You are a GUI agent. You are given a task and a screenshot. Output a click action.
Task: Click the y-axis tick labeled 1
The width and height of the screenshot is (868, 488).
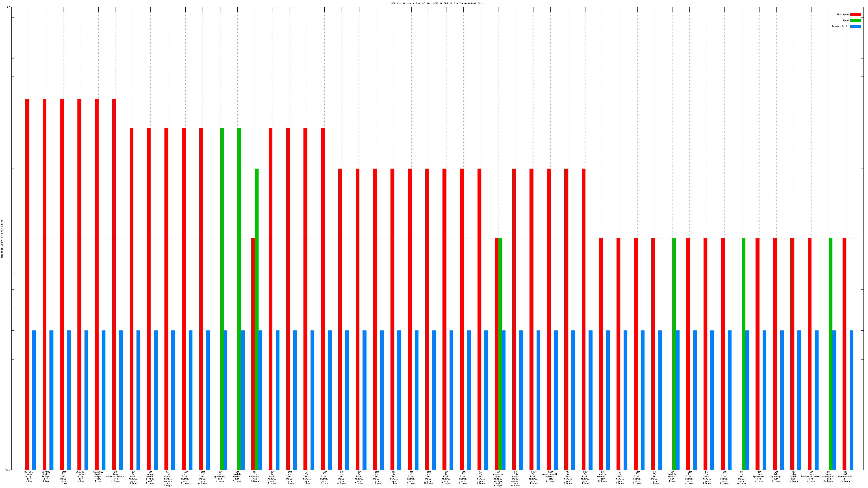pyautogui.click(x=9, y=238)
